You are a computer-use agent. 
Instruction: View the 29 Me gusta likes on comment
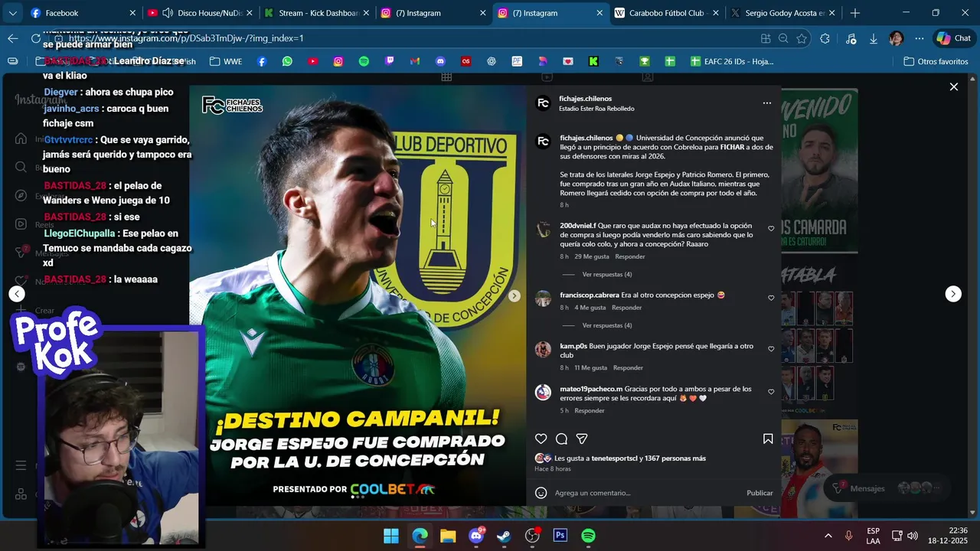[592, 256]
